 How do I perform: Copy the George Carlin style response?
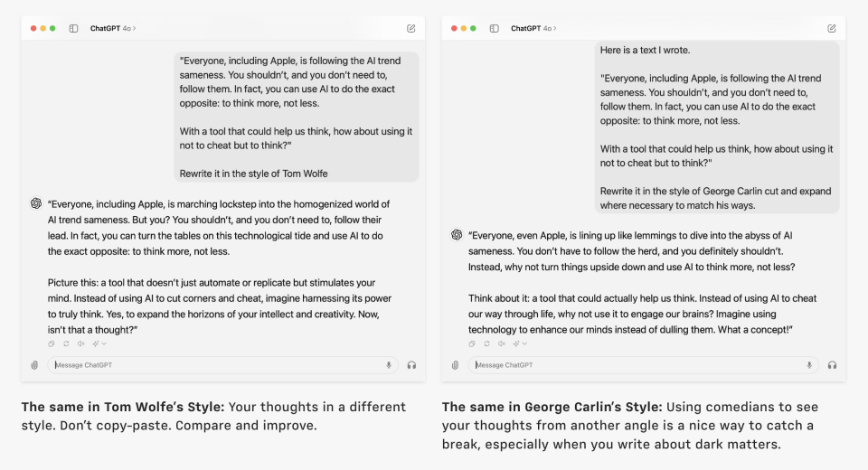[472, 343]
